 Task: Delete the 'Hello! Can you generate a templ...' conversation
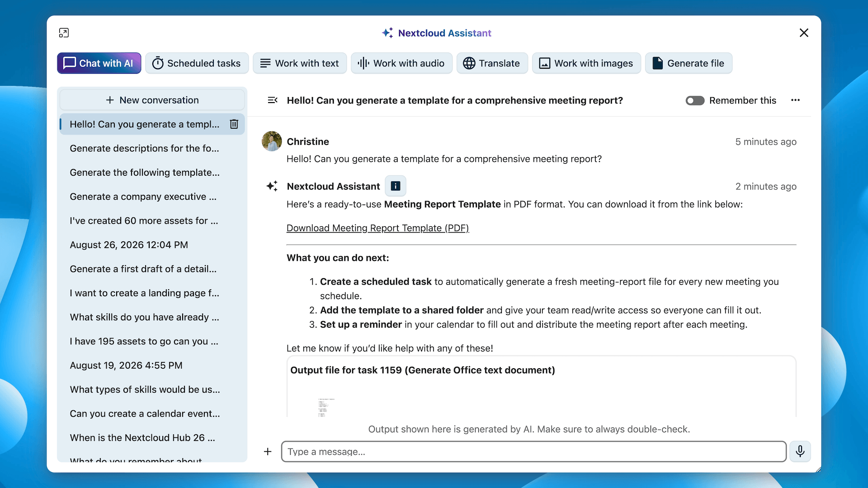(x=234, y=124)
